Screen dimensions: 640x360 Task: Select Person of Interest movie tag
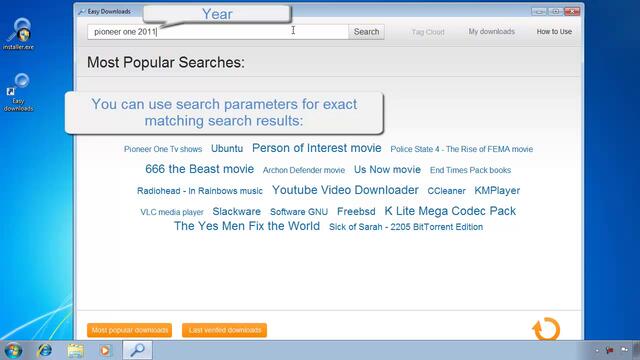coord(317,148)
